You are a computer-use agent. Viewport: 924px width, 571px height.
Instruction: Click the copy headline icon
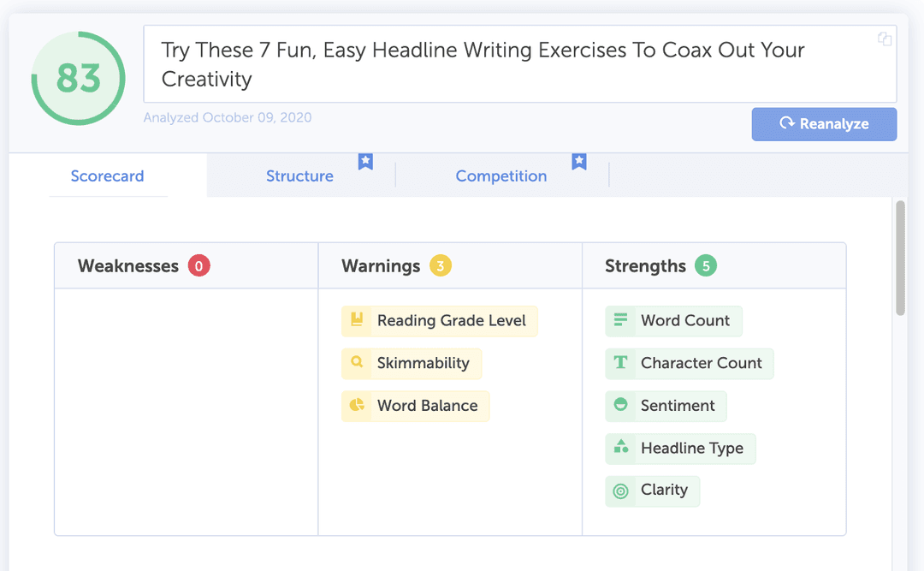point(884,39)
